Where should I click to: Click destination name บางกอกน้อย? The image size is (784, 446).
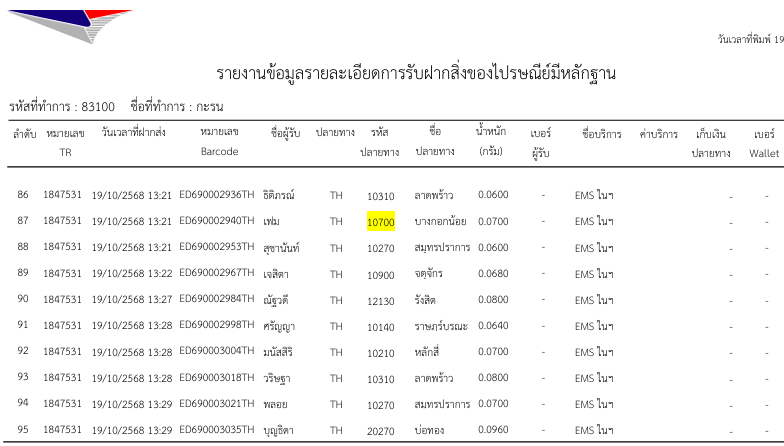[440, 221]
